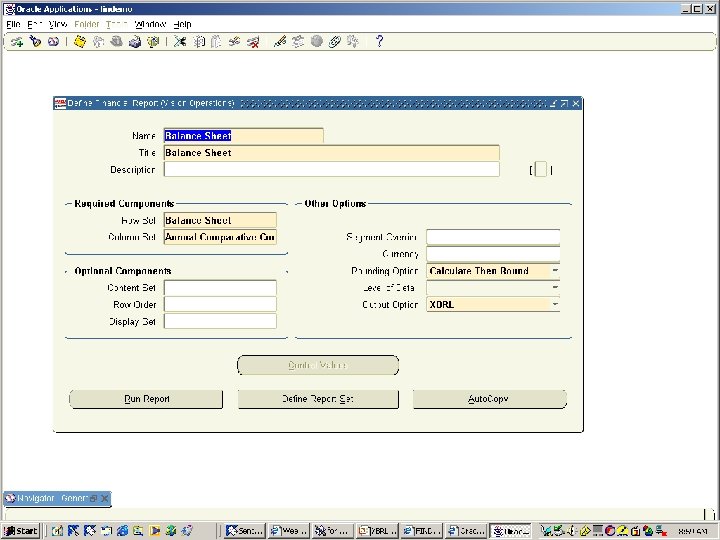This screenshot has width=720, height=540.
Task: Click the Window Help question mark icon
Action: [x=379, y=42]
